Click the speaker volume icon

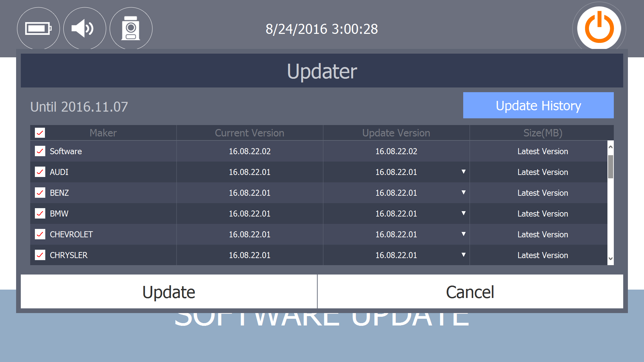tap(85, 28)
